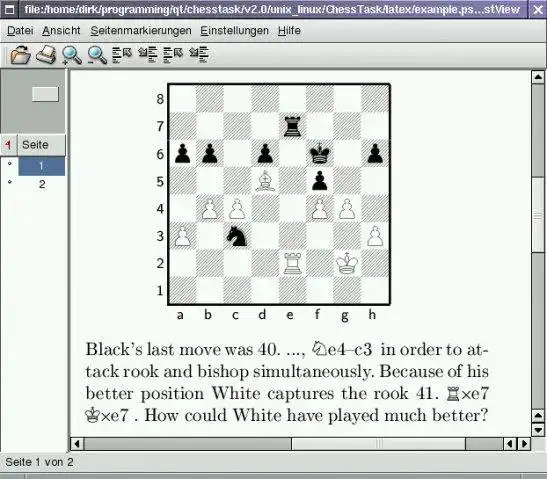This screenshot has width=547, height=479.
Task: Click the down arrow of vertical scrollbar
Action: click(538, 429)
